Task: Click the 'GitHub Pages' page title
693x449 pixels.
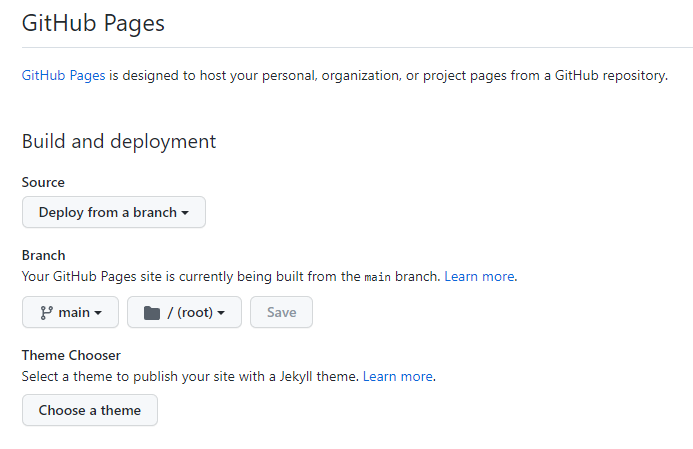Action: tap(93, 23)
